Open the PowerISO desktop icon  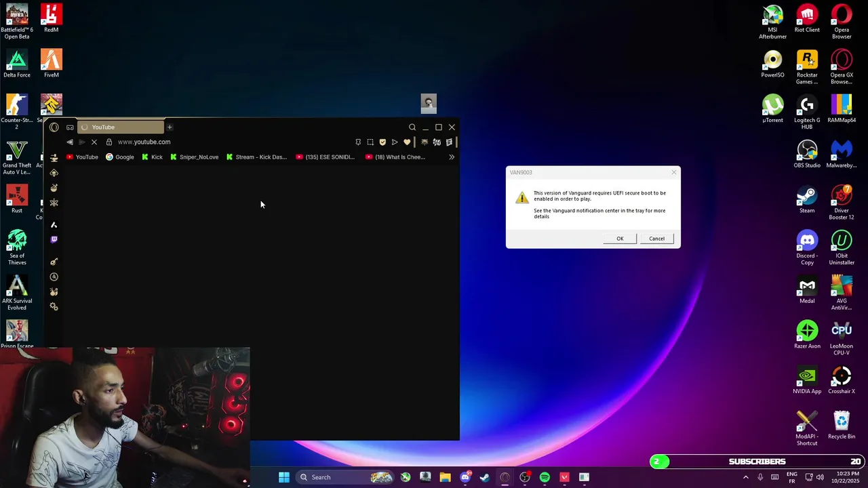click(772, 64)
